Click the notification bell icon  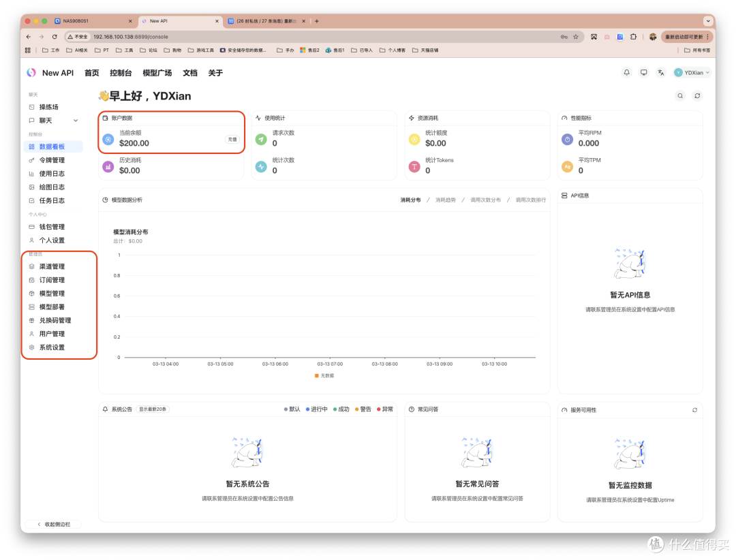pyautogui.click(x=626, y=72)
